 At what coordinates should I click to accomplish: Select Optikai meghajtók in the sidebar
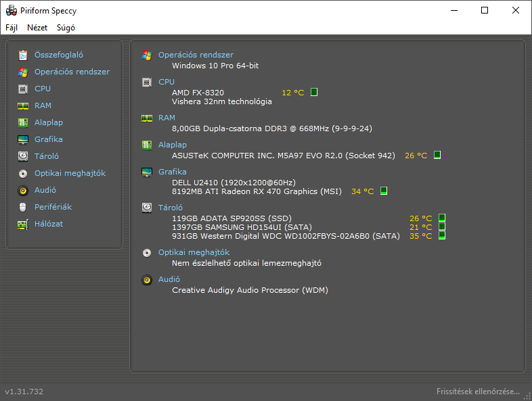(70, 173)
